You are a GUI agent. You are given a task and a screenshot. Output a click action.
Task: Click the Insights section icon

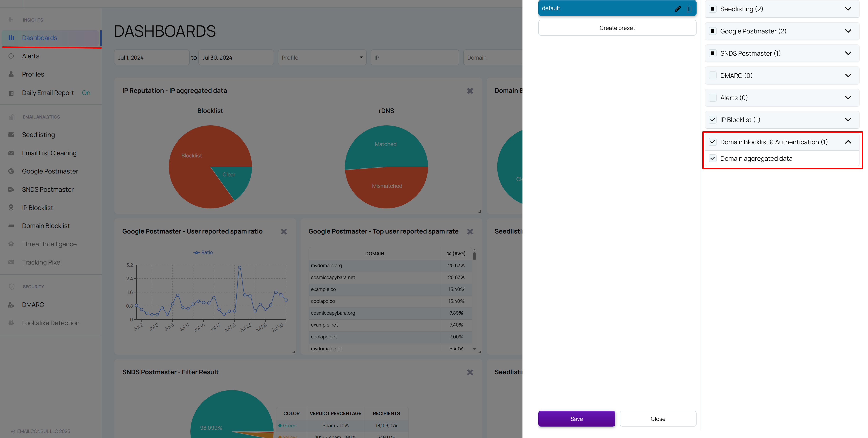(x=11, y=20)
